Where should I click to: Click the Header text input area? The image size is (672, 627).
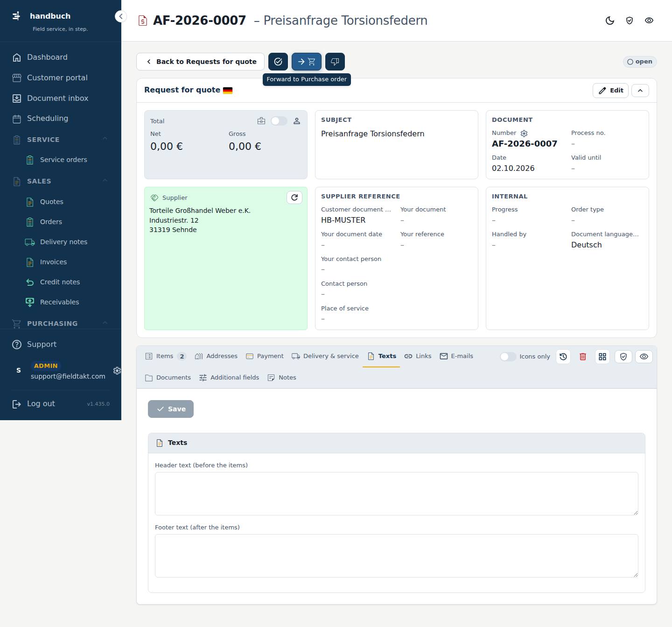click(397, 493)
